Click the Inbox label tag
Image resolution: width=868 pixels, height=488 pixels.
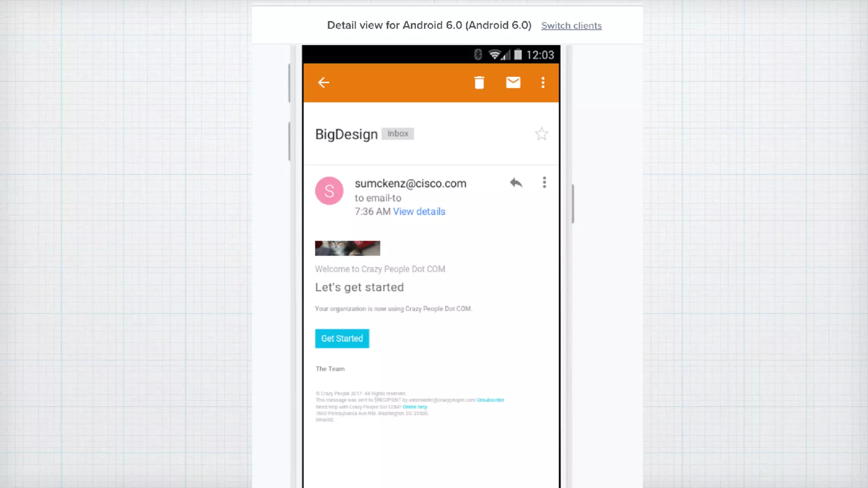(x=398, y=134)
